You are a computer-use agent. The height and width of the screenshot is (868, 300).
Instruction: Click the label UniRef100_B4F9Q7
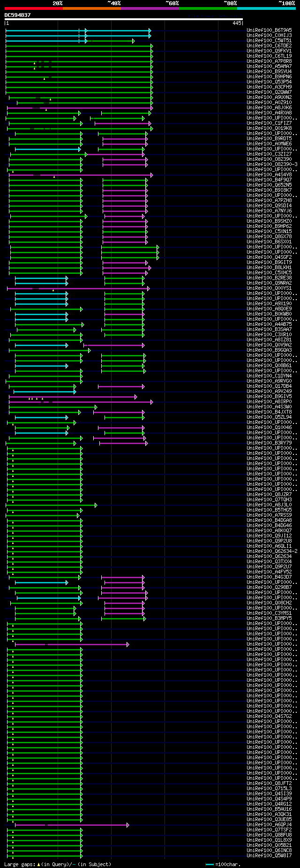(x=269, y=180)
